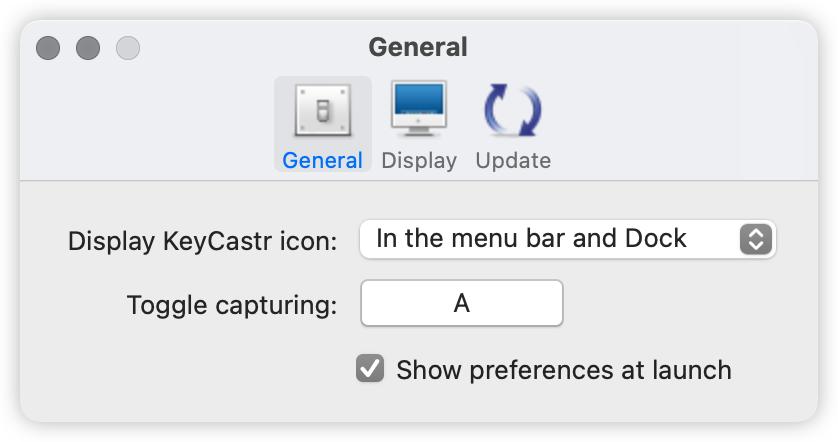The image size is (838, 442).
Task: Click the Update circular arrows icon
Action: pos(513,110)
